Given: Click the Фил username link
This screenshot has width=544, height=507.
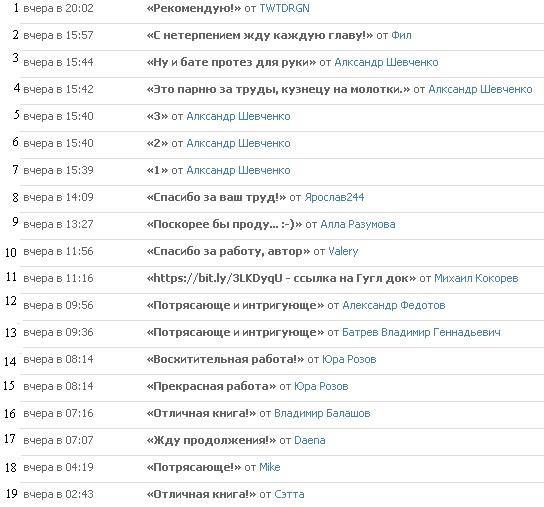Looking at the screenshot, I should 401,35.
